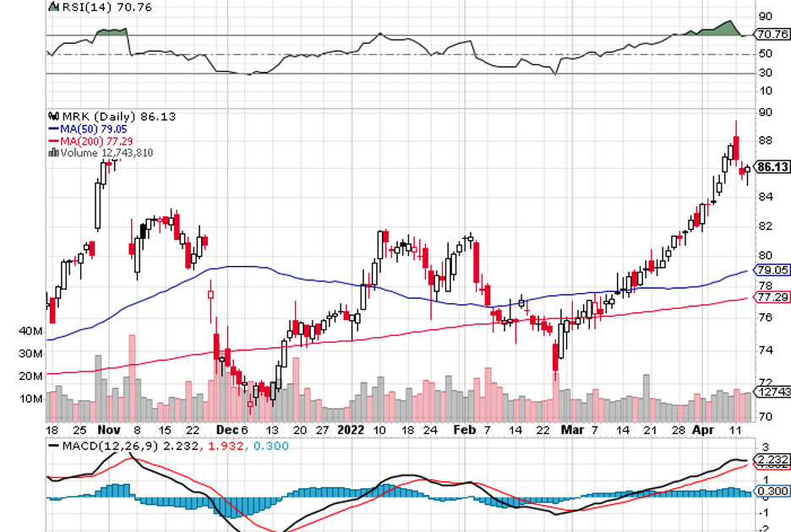Click the 86.13 last price tag

tap(772, 167)
